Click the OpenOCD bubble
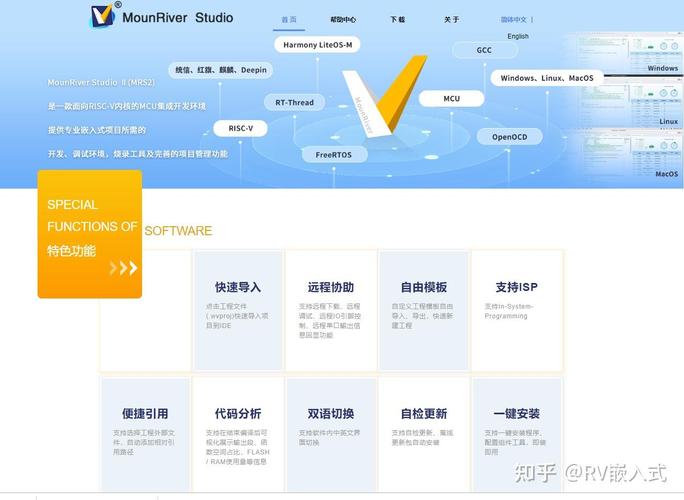Screen dimensions: 684x500 (x=510, y=137)
